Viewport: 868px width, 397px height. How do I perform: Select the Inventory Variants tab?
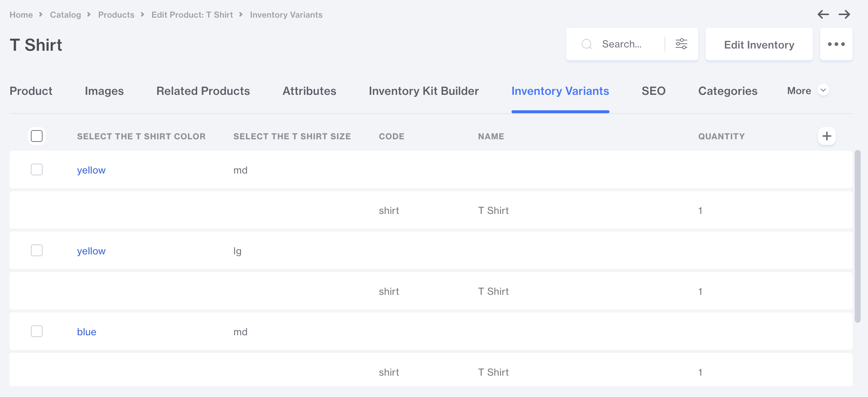click(x=560, y=91)
